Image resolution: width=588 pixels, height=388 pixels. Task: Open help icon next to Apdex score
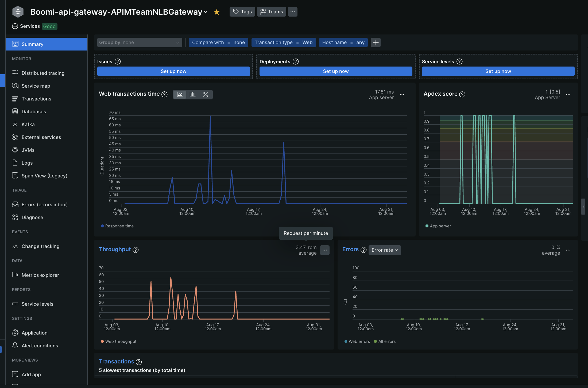coord(462,94)
